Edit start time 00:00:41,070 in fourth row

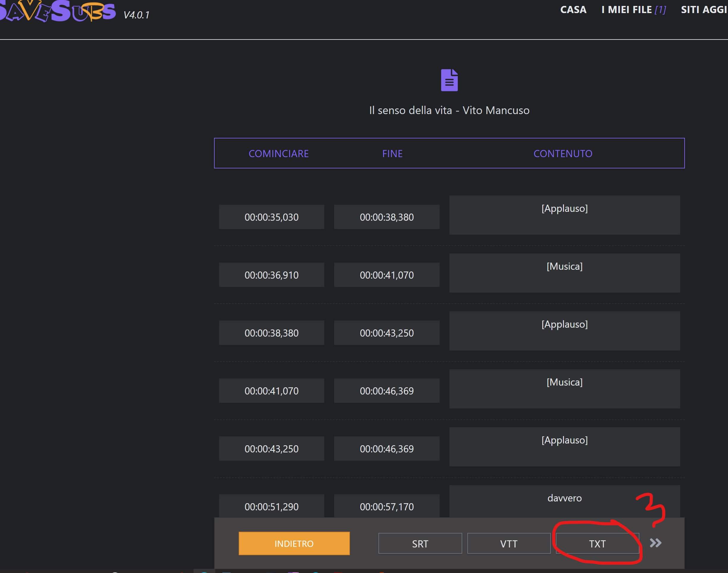point(271,391)
